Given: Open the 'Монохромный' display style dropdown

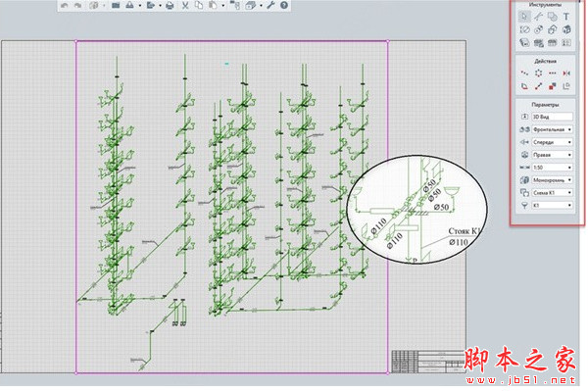Looking at the screenshot, I should point(552,180).
